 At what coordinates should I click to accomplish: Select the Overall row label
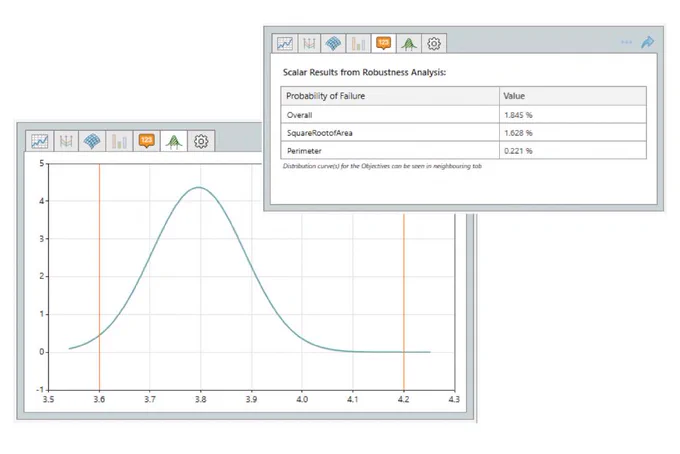299,115
